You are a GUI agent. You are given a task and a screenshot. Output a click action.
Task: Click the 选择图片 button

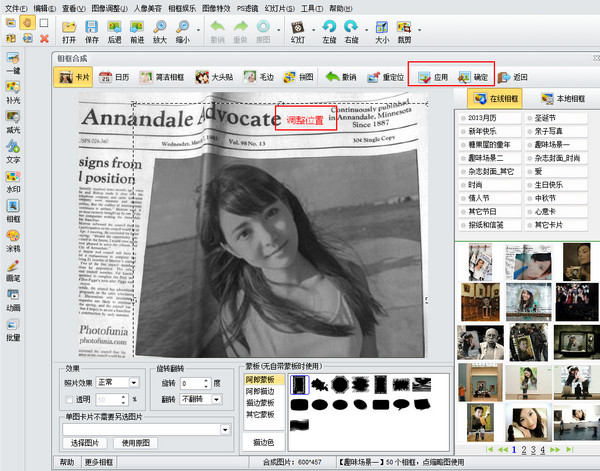(x=85, y=443)
